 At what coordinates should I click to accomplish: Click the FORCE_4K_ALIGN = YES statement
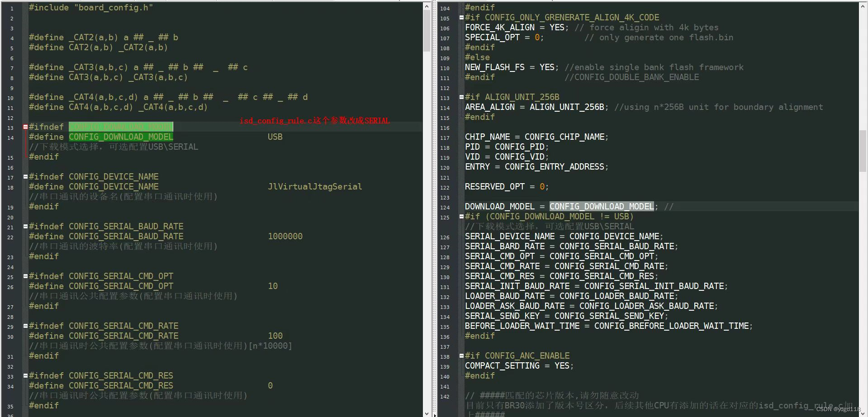pos(517,28)
